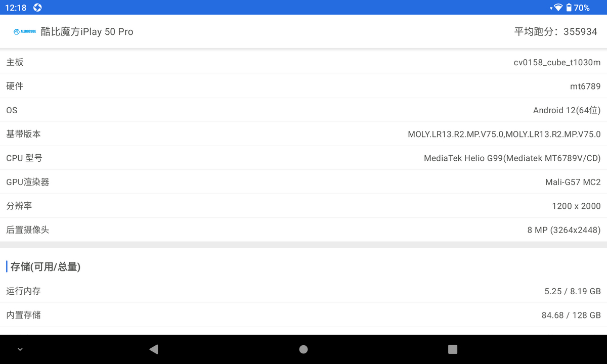Tap the 基带版本 MOLY.LR13 row
Image resolution: width=607 pixels, height=364 pixels.
pos(303,134)
